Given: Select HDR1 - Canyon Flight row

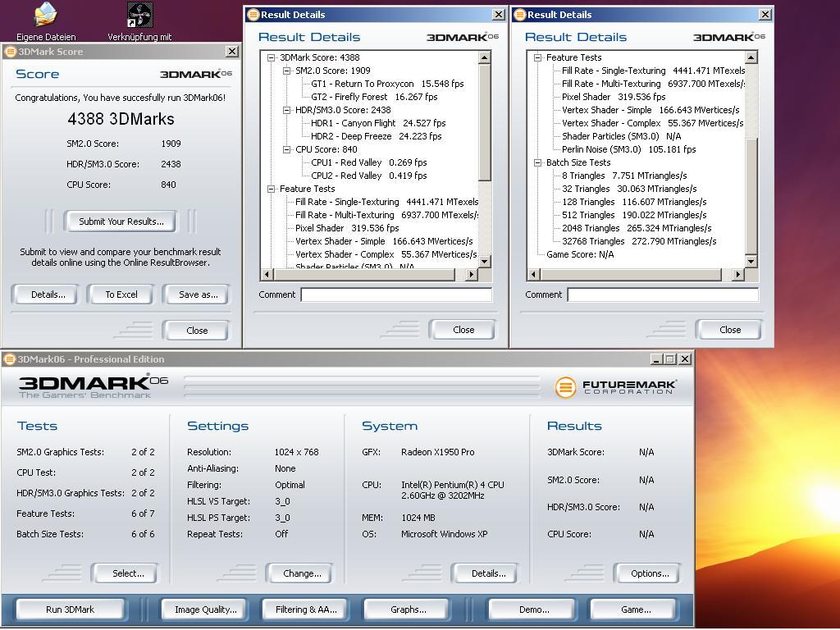Looking at the screenshot, I should point(378,123).
